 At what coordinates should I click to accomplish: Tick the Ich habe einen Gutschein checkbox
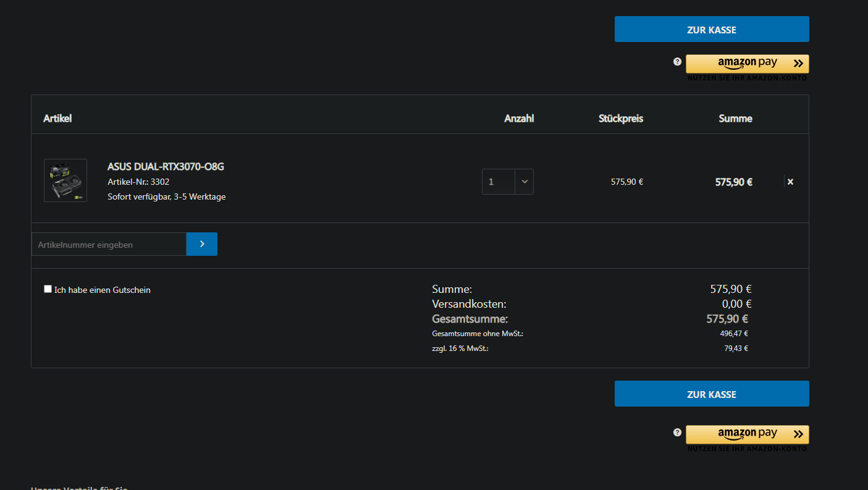coord(48,289)
